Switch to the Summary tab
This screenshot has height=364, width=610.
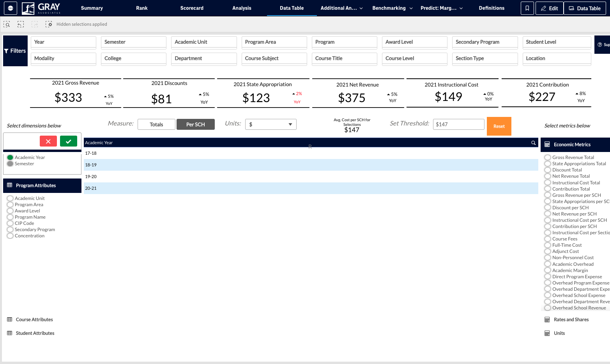tap(92, 8)
